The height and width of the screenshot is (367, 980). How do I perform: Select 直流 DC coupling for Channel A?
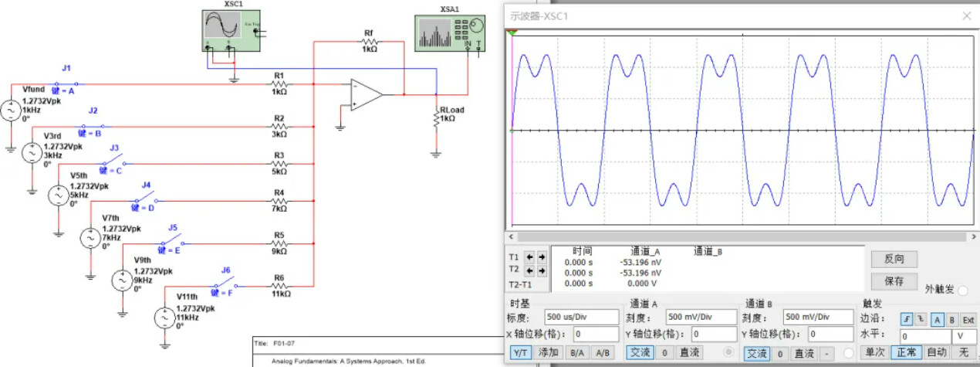[689, 352]
